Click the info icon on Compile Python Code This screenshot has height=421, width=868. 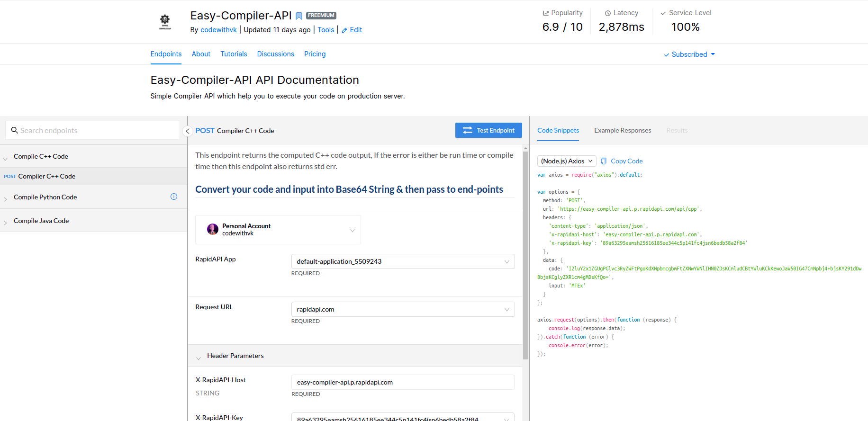174,197
